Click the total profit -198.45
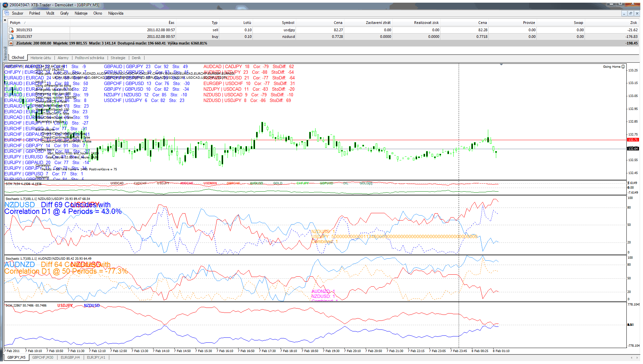This screenshot has width=643, height=364. [x=631, y=43]
